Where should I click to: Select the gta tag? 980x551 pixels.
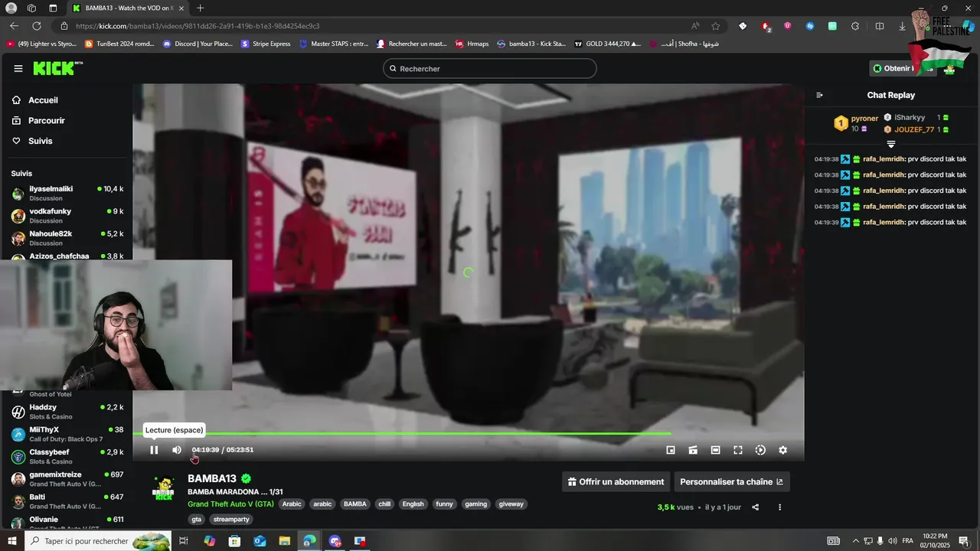click(197, 520)
